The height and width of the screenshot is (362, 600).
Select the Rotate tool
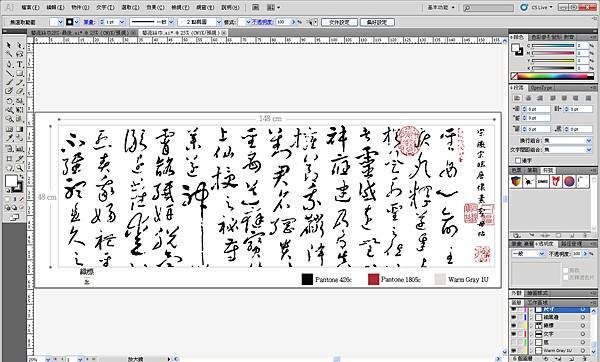click(x=9, y=101)
